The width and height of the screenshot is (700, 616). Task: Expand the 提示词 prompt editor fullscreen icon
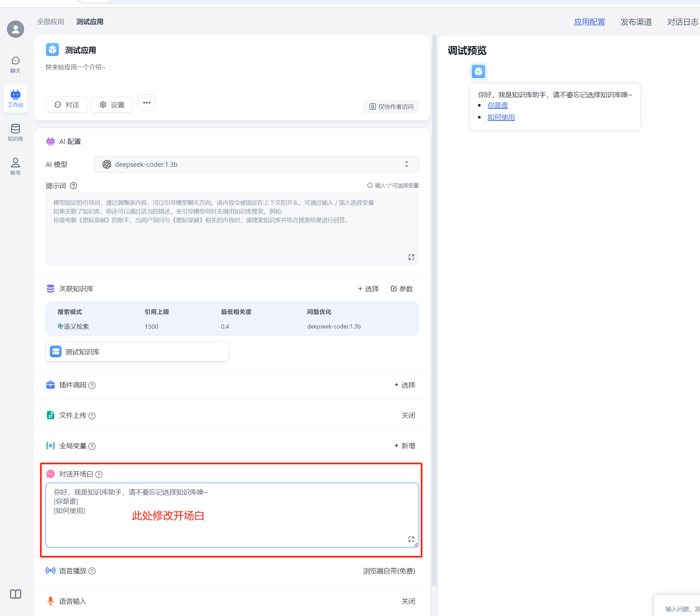(x=411, y=257)
